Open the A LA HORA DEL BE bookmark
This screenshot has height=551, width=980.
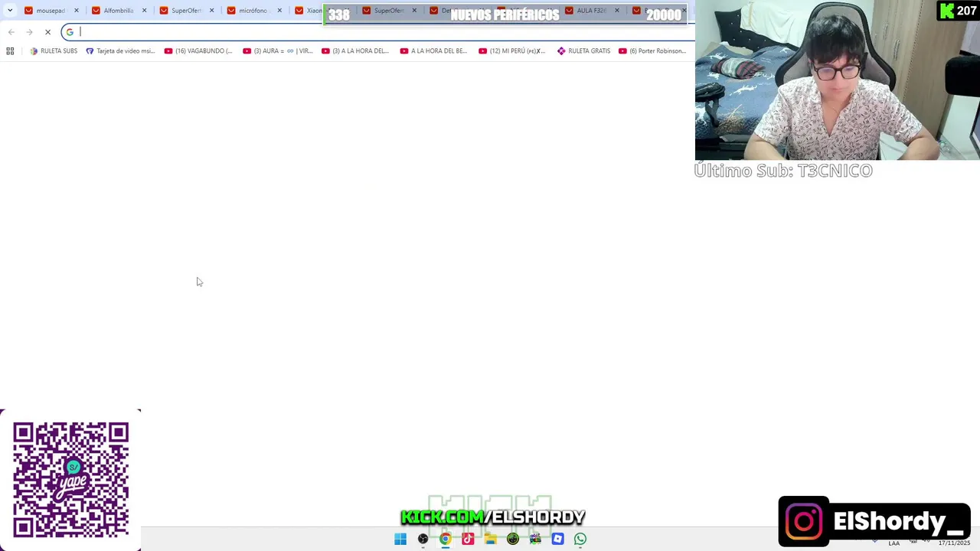tap(433, 51)
